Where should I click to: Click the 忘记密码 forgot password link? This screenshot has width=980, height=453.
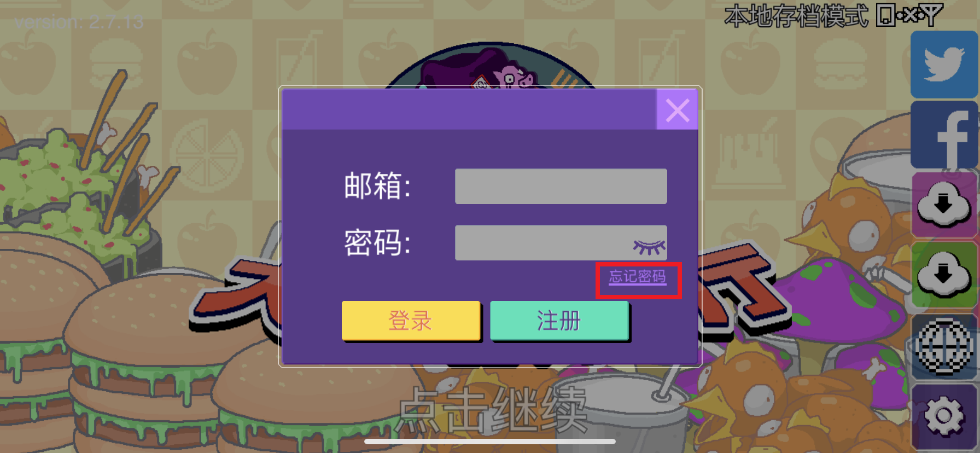[638, 277]
